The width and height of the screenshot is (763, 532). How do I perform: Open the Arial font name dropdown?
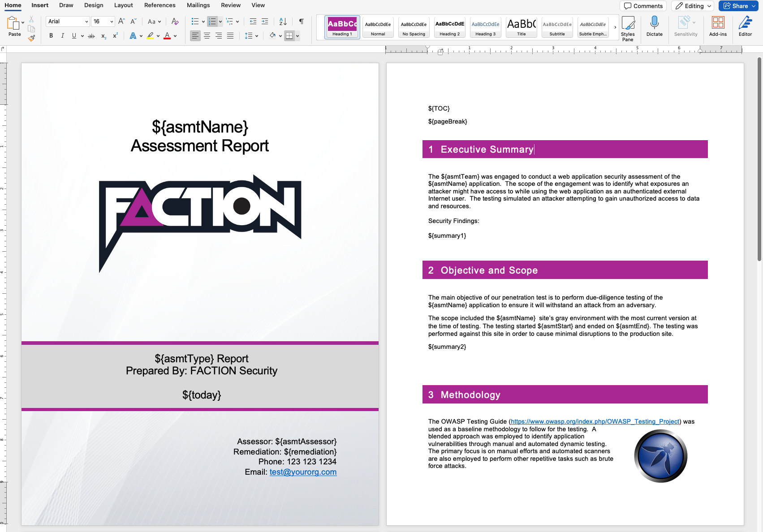coord(68,21)
